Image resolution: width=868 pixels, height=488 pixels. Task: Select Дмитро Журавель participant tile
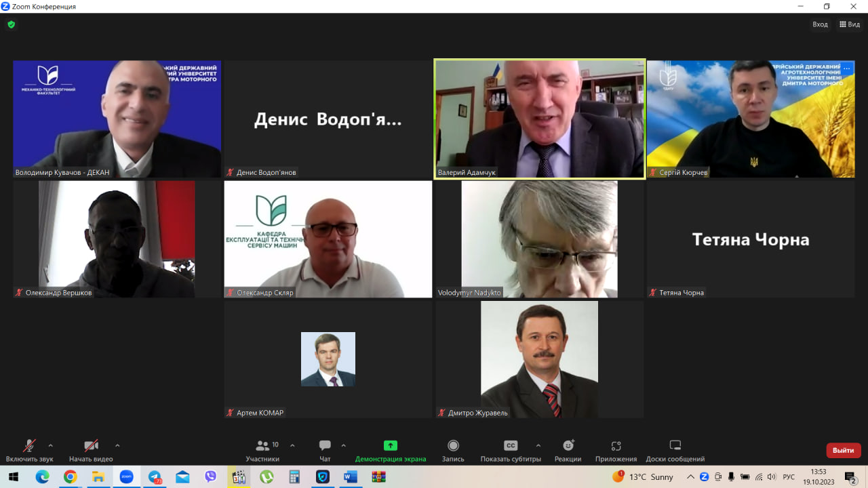coord(540,359)
